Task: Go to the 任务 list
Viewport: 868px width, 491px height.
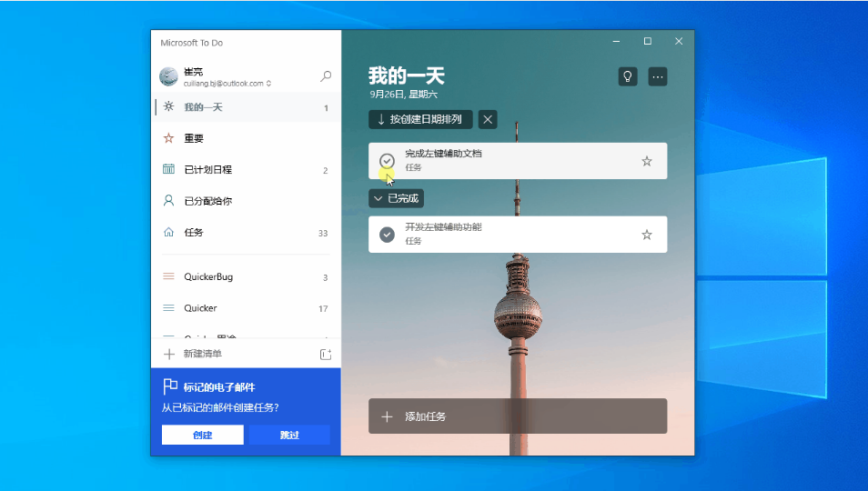Action: [194, 233]
